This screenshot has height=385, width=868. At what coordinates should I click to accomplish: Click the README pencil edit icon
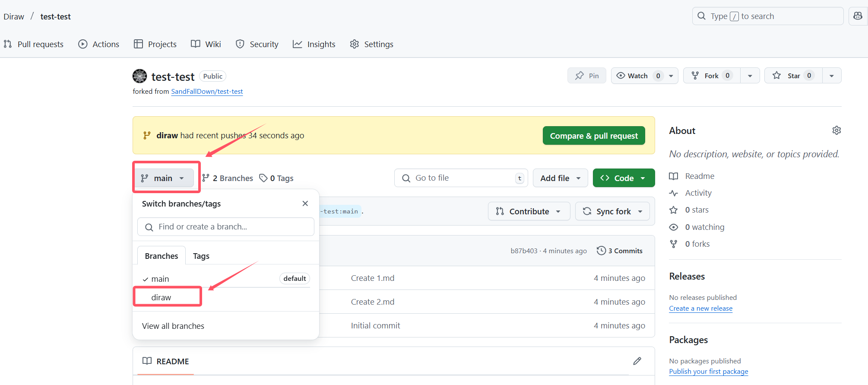coord(637,361)
